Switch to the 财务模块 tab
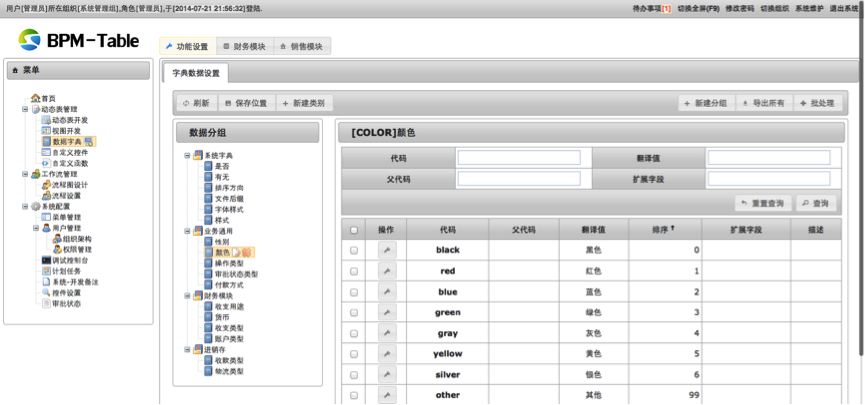Viewport: 865px width, 405px height. click(x=243, y=47)
